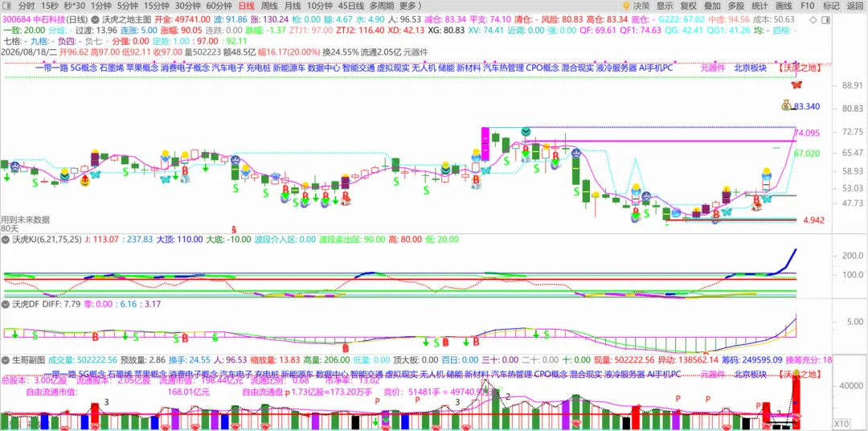Click the 数据中心 tag in main chart
This screenshot has height=431, width=868.
pyautogui.click(x=324, y=68)
